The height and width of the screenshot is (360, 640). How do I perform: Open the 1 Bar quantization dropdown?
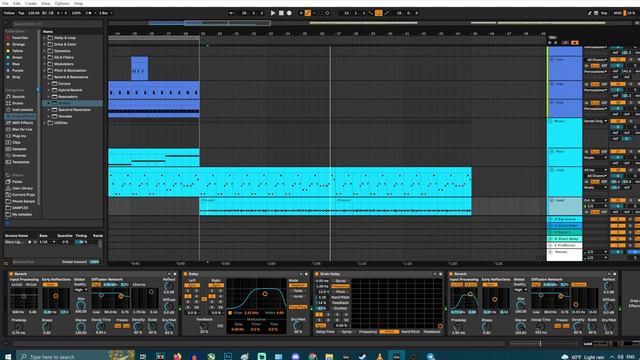click(106, 13)
